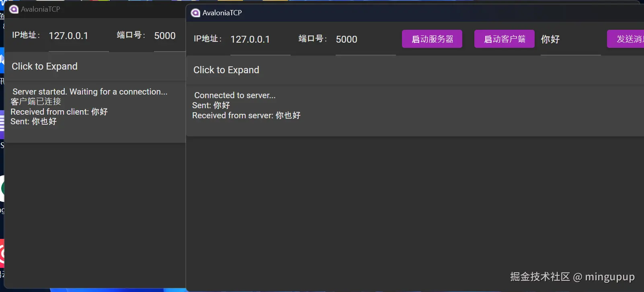Click the AvaloniaTCP logo in front window

pos(195,13)
